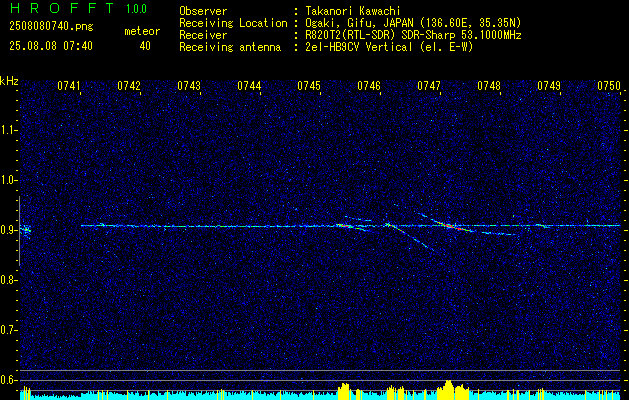
Task: Click the red meteor echo after 0747
Action: (453, 226)
